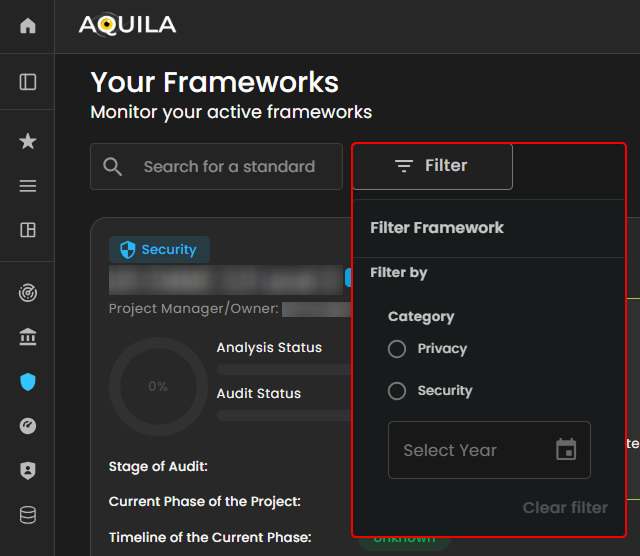This screenshot has width=640, height=556.
Task: Click the AQUILA logo
Action: (x=128, y=25)
